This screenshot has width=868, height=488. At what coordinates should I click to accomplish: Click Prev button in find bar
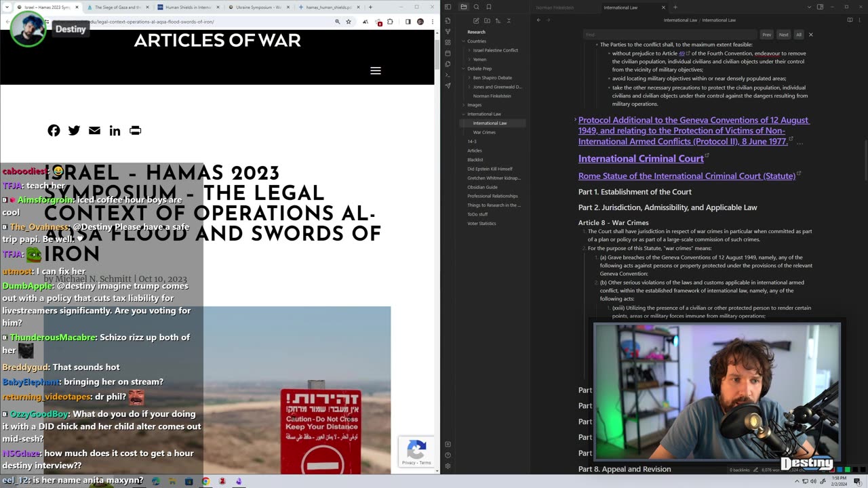coord(766,35)
